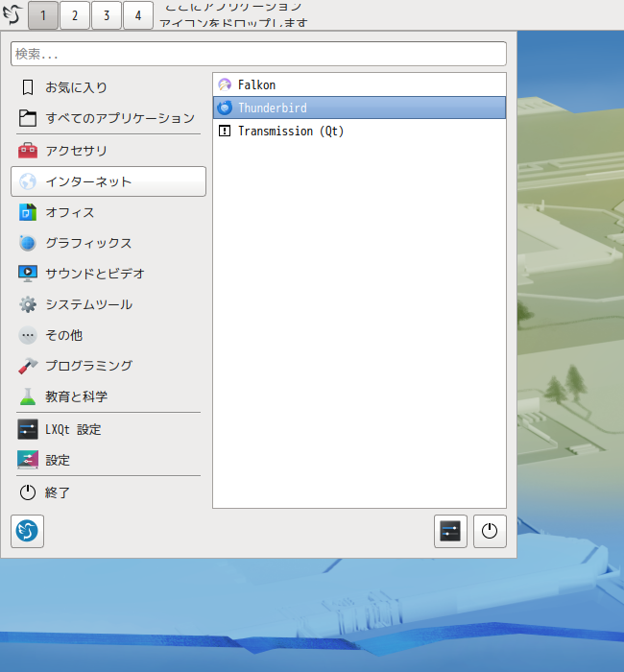The image size is (624, 672).
Task: Click the 検索 search input field
Action: pyautogui.click(x=258, y=54)
